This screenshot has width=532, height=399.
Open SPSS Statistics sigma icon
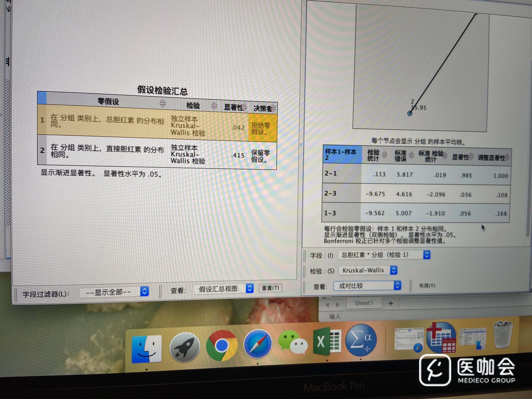point(360,340)
